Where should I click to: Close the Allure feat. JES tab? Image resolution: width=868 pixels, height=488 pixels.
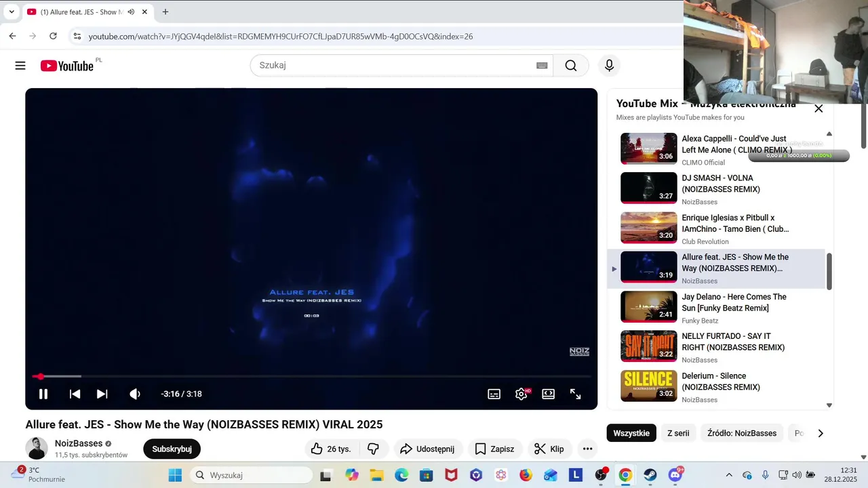click(x=144, y=12)
